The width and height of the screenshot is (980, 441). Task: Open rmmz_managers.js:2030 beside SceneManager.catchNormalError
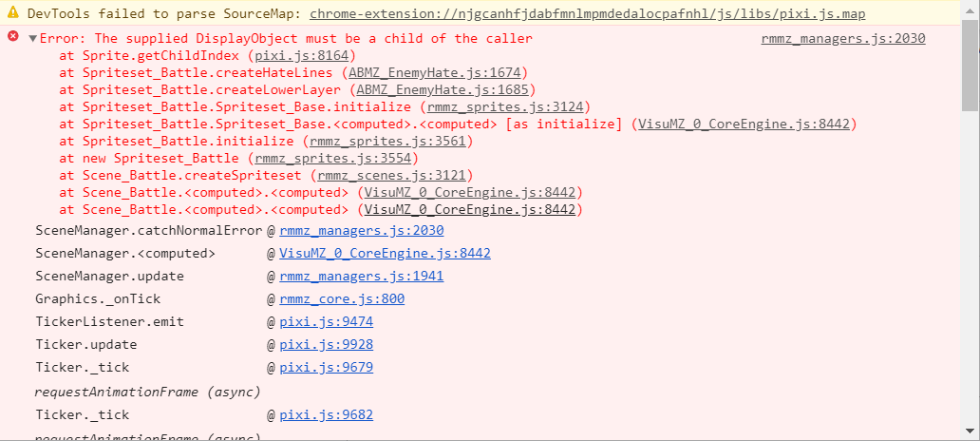pyautogui.click(x=361, y=231)
